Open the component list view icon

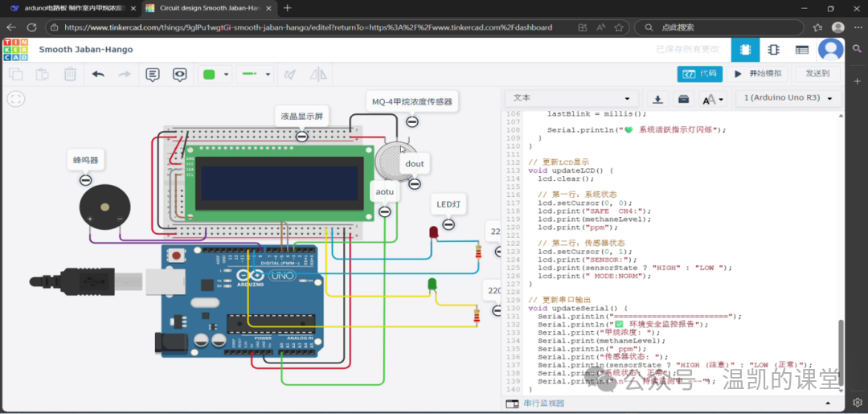coord(801,50)
